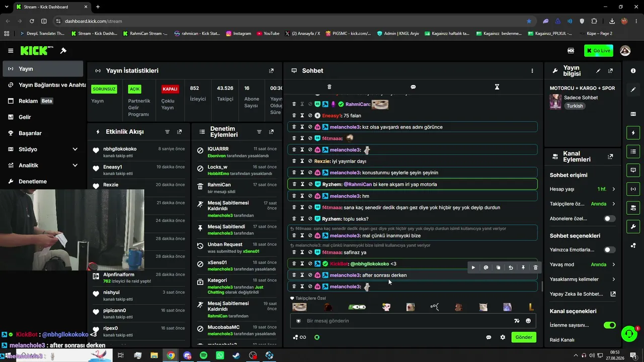Viewport: 644px width, 362px height.
Task: Ban Eneasy1 via icon beside '75 falan'
Action: point(310,116)
